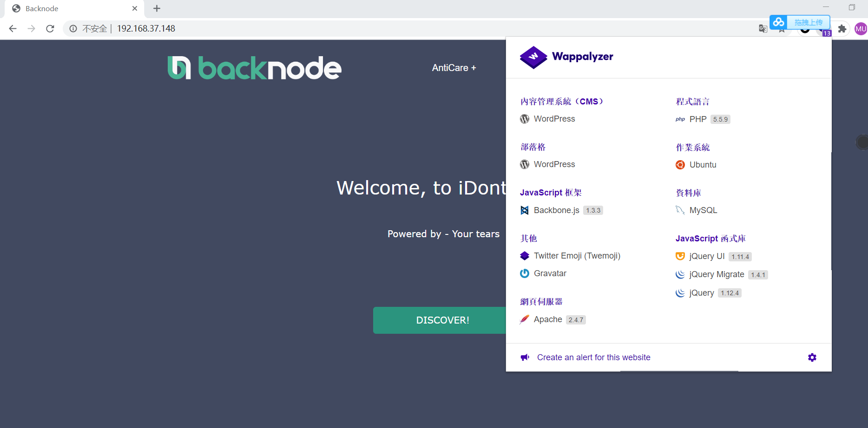
Task: Click the MySQL dolphin icon
Action: (680, 210)
